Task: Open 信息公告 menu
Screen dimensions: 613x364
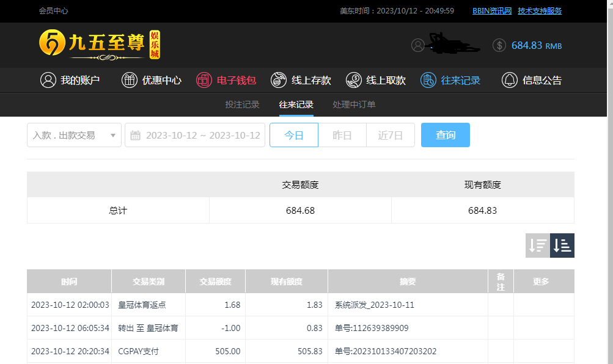Action: [532, 80]
